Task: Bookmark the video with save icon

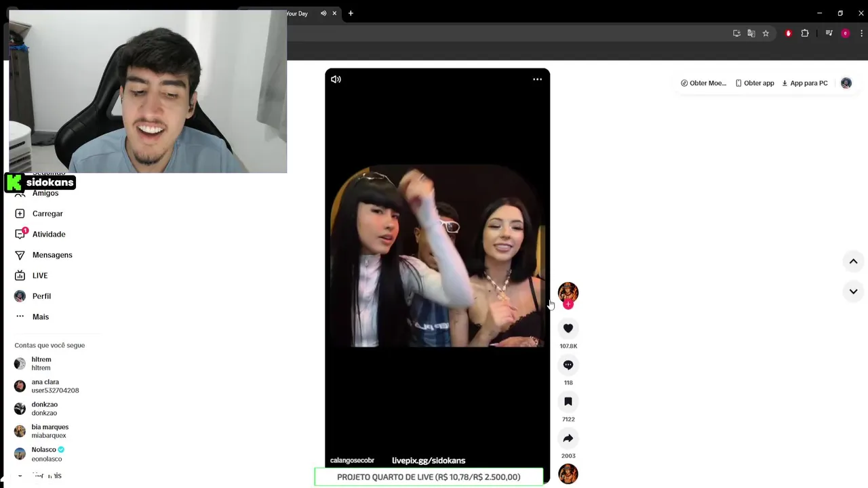Action: [x=568, y=401]
